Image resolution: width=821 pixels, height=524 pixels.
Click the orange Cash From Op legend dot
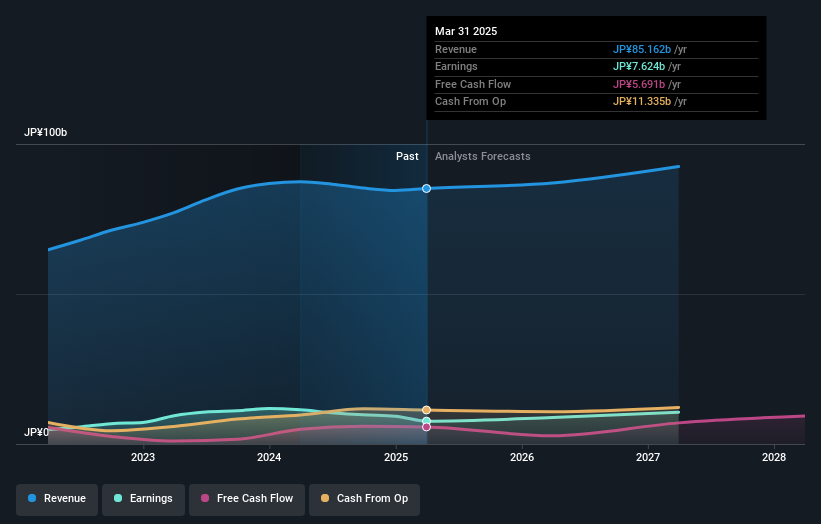[x=325, y=498]
